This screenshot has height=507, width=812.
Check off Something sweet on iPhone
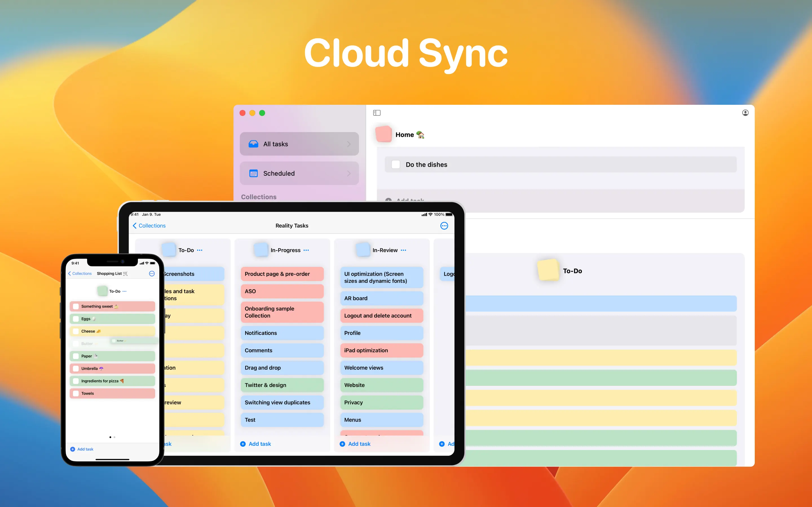pyautogui.click(x=76, y=306)
